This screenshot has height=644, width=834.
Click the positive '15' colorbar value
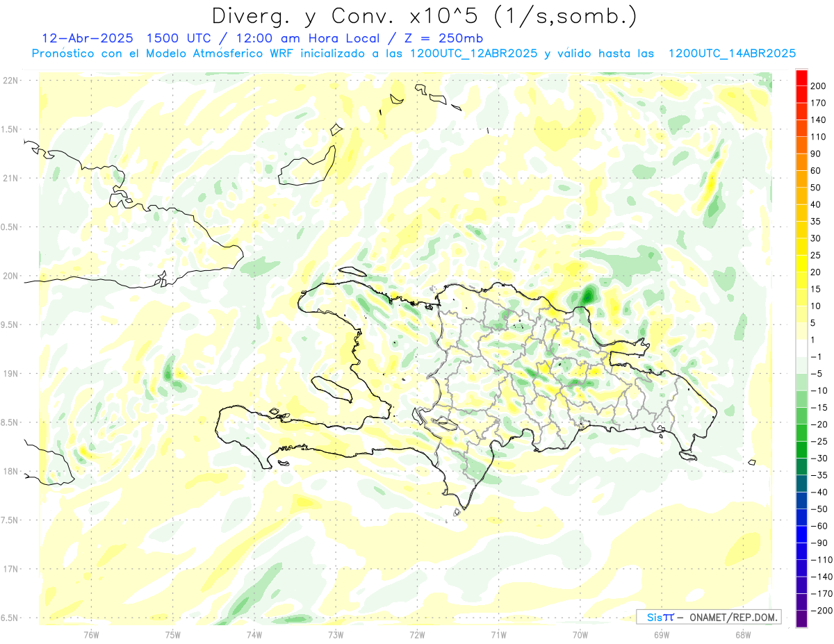[817, 289]
